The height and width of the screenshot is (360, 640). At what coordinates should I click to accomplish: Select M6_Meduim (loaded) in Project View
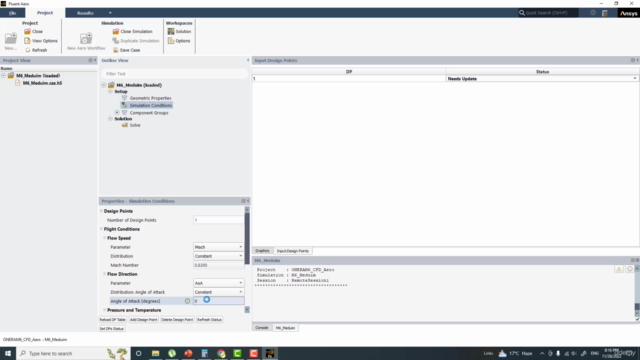(x=38, y=76)
